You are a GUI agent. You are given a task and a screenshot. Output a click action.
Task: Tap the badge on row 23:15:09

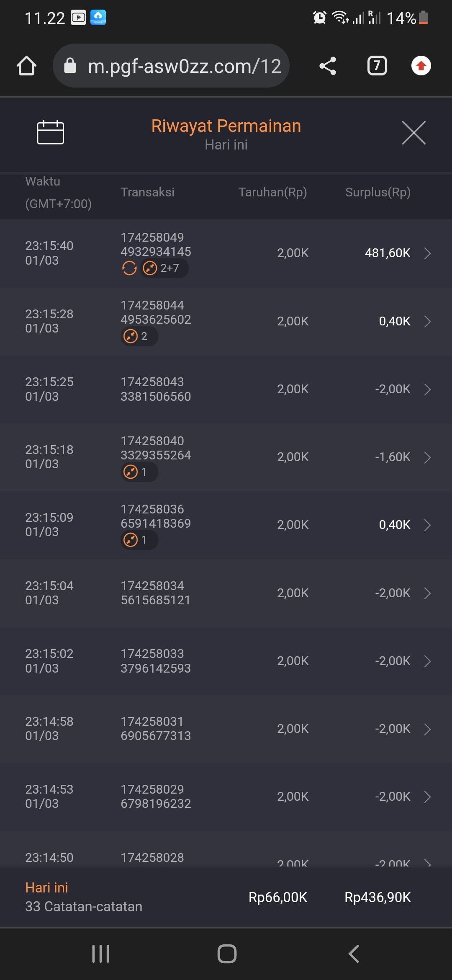(139, 540)
